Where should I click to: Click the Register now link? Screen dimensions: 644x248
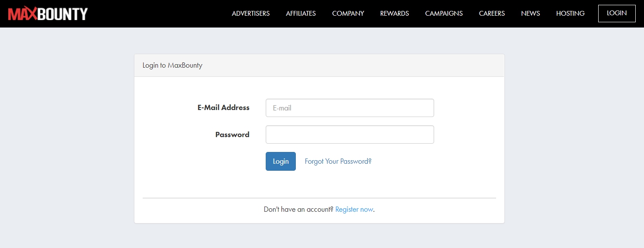(354, 210)
